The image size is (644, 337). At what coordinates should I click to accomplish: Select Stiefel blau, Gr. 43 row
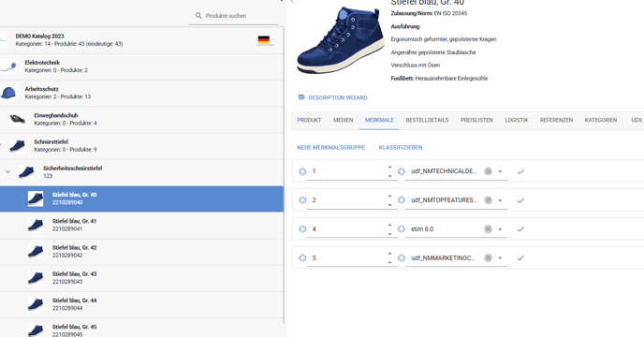[x=141, y=278]
